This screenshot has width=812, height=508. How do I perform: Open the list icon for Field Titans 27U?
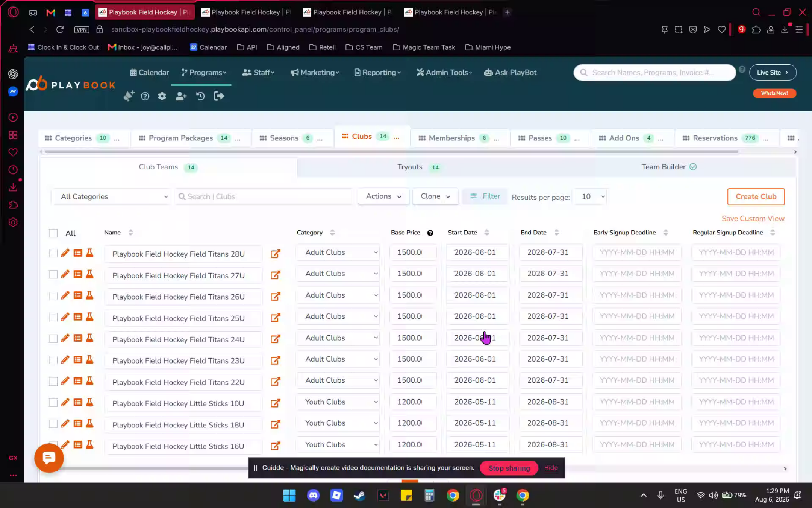tap(78, 274)
